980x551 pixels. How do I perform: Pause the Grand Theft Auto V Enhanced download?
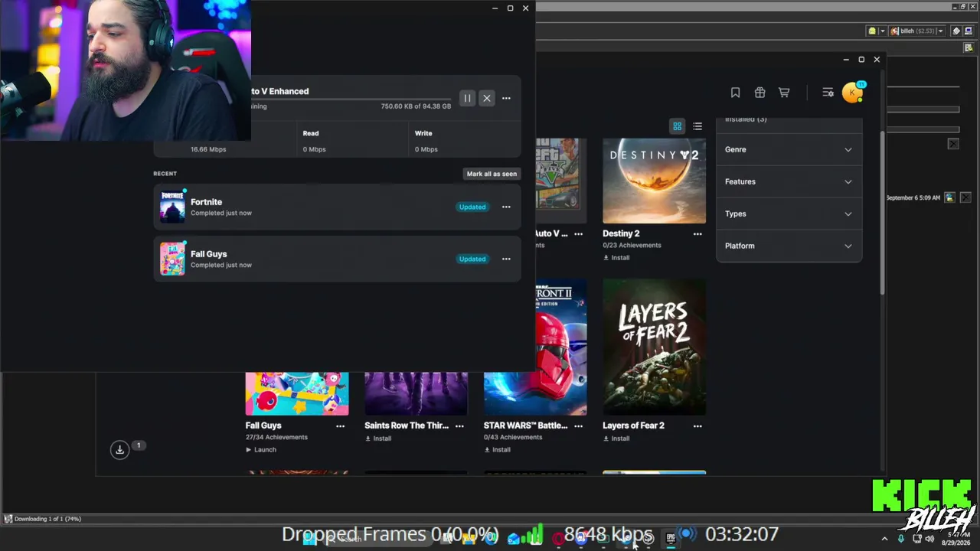pyautogui.click(x=467, y=98)
